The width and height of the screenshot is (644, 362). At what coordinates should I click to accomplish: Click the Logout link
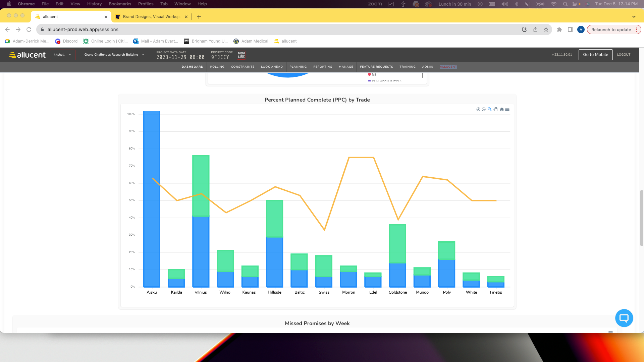pos(624,55)
